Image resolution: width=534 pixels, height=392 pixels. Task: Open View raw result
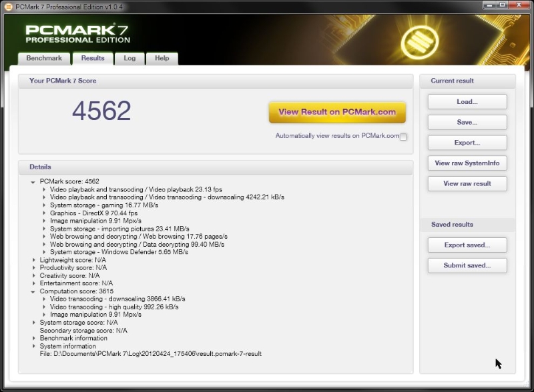pos(467,183)
